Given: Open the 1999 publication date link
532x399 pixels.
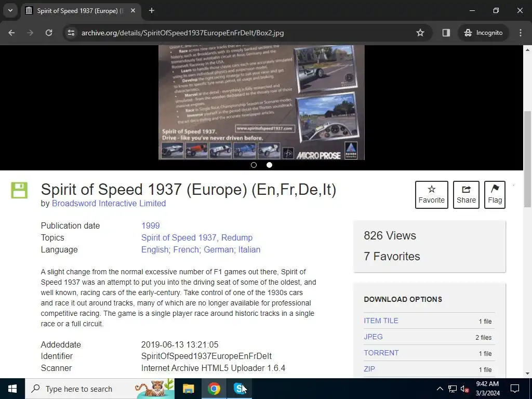Looking at the screenshot, I should (x=151, y=226).
